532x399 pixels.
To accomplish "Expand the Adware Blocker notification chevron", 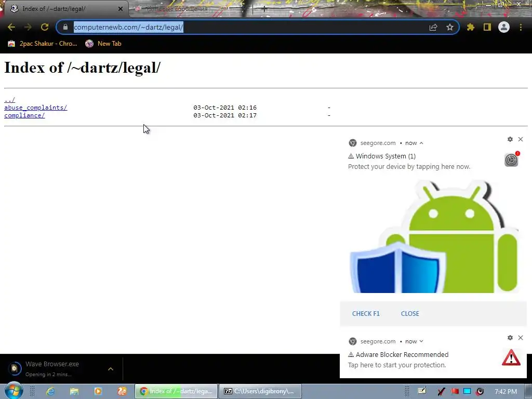I will tap(421, 341).
